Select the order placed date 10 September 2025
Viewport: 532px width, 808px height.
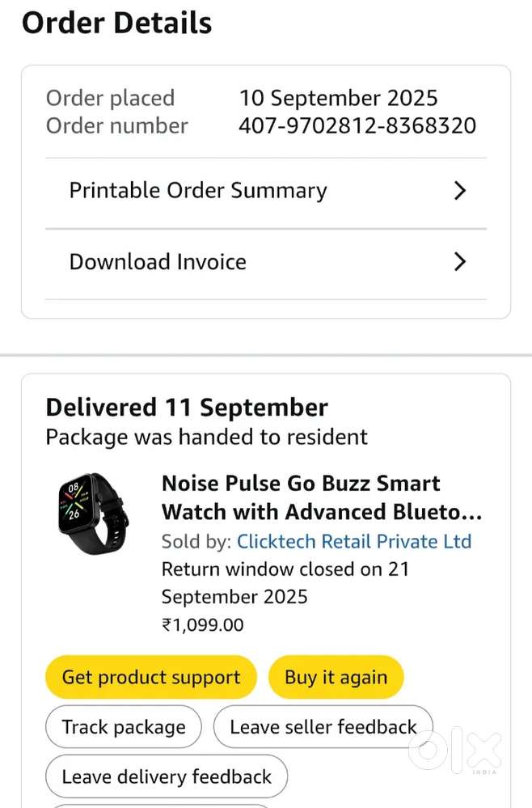coord(339,97)
